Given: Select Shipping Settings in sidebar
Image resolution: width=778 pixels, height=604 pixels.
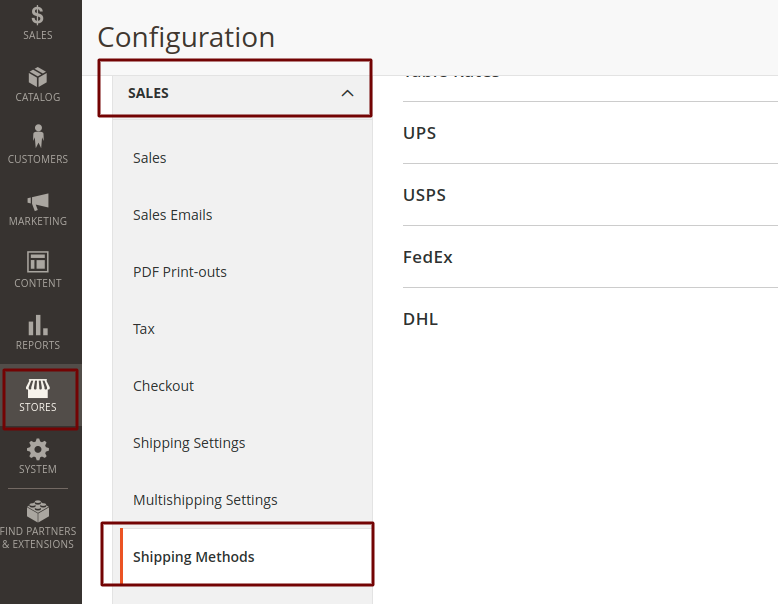Looking at the screenshot, I should coord(189,443).
